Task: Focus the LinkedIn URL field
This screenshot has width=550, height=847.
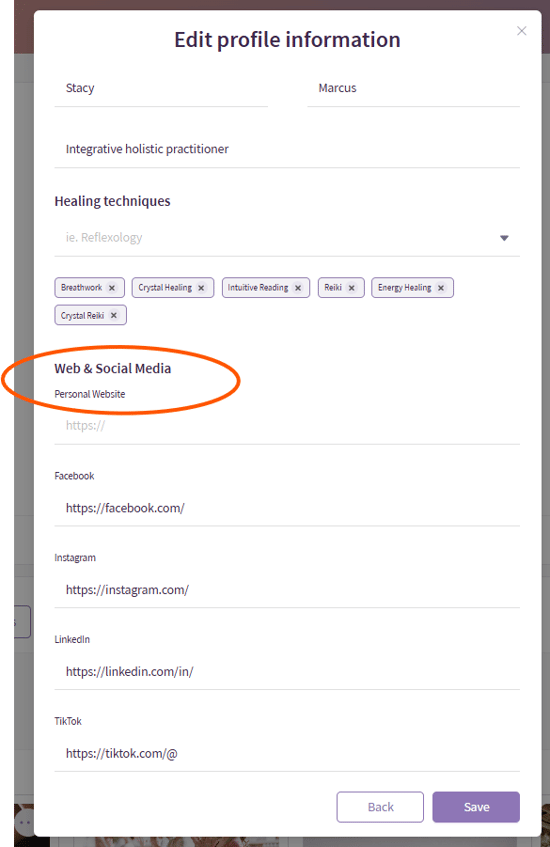Action: pyautogui.click(x=287, y=672)
